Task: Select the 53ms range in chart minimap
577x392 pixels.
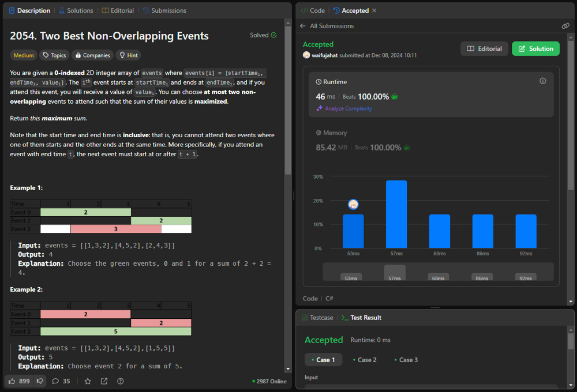Action: click(351, 277)
